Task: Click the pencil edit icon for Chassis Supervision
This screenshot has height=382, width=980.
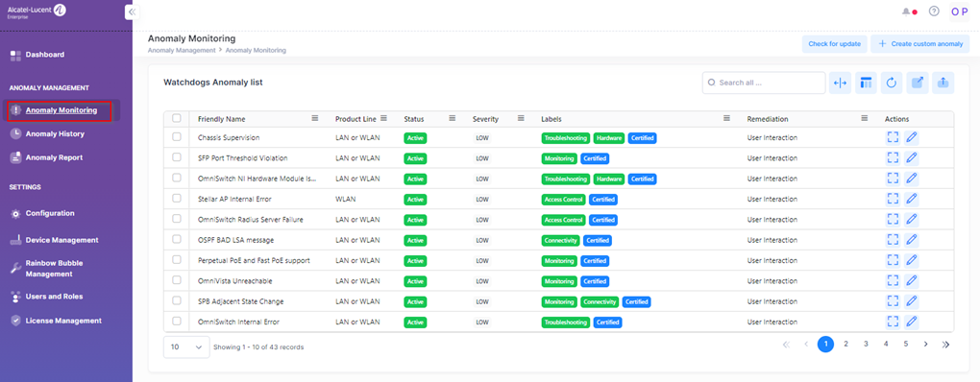Action: [911, 138]
